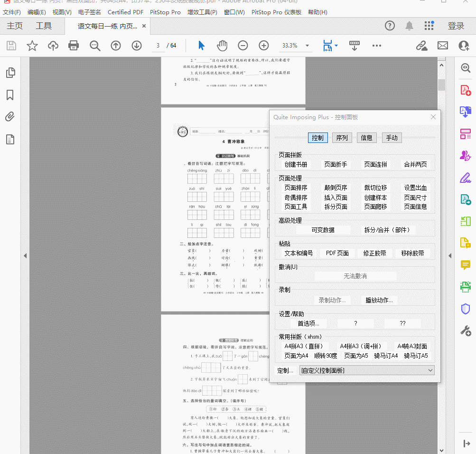Open the attachments paperclip panel
Screen dimensions: 476x454
coord(10,117)
